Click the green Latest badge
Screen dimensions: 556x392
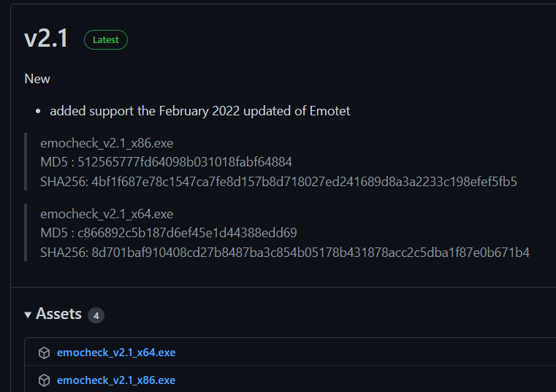click(x=106, y=39)
